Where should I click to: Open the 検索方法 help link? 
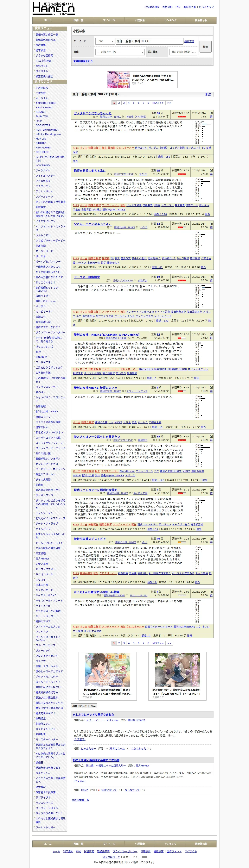pos(189,41)
